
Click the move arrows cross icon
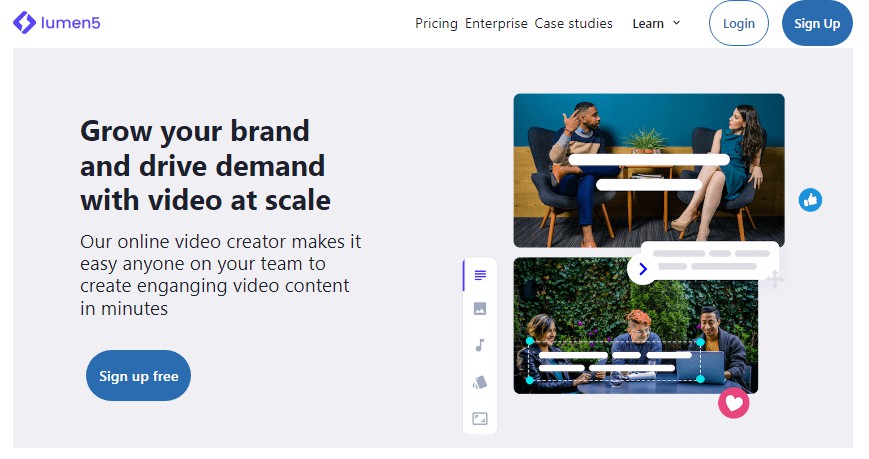tap(774, 278)
